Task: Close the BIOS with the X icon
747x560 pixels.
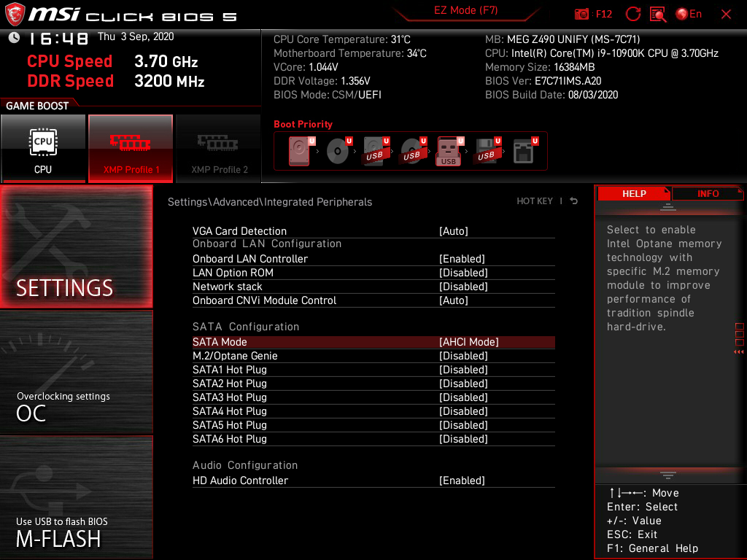Action: tap(726, 15)
